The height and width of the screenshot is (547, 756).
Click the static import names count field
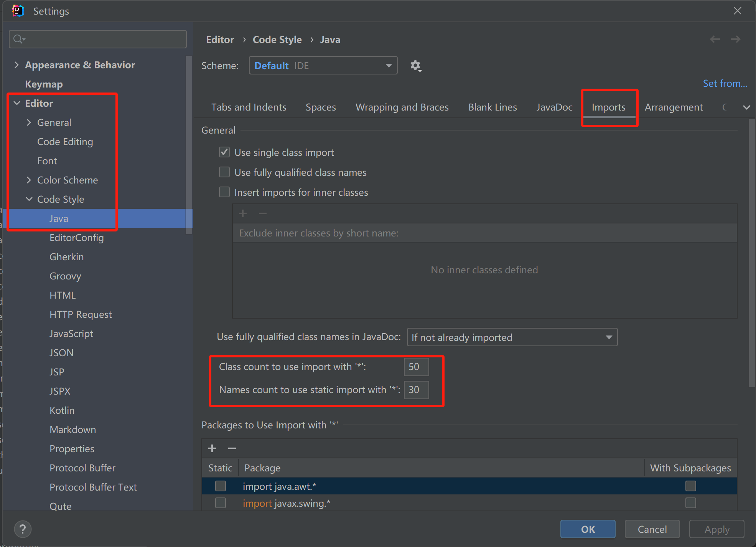416,390
